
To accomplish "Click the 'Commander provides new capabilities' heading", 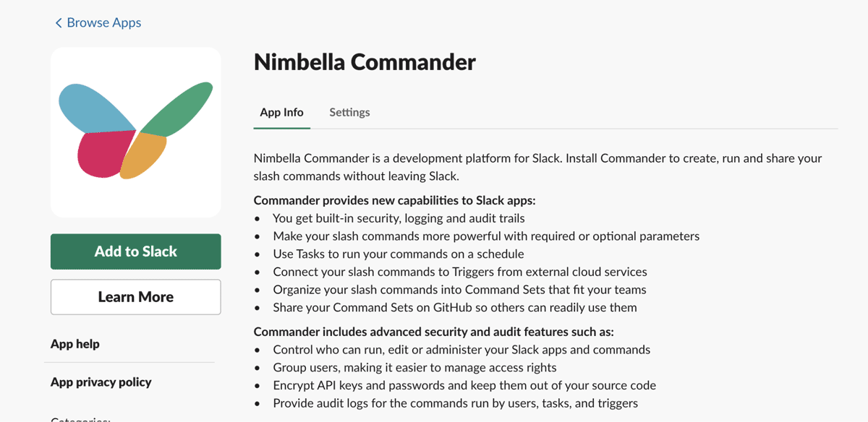I will (x=394, y=200).
